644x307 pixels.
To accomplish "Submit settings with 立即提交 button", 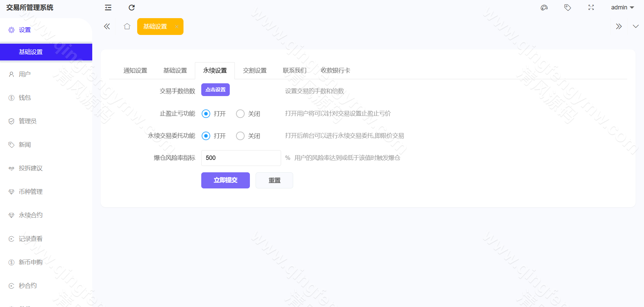I will pyautogui.click(x=225, y=180).
